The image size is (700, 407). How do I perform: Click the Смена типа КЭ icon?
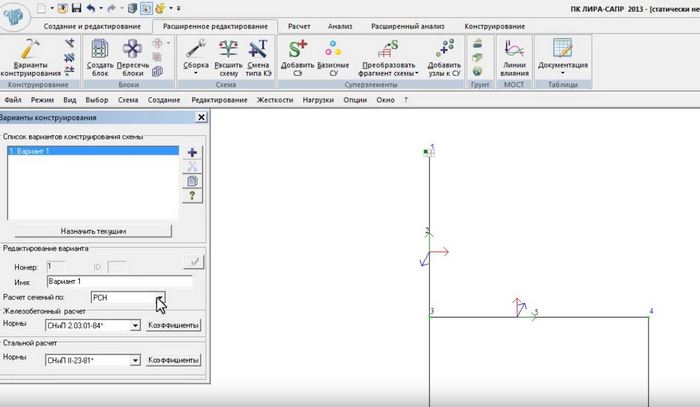coord(258,48)
